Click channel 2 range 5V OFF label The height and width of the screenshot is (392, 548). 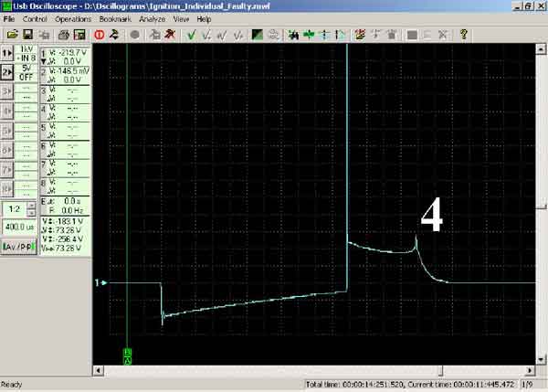tap(26, 72)
